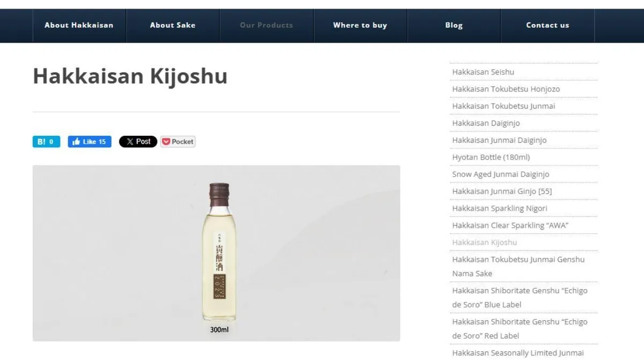This screenshot has height=362, width=644.
Task: Open the Contact us page
Action: coord(547,25)
